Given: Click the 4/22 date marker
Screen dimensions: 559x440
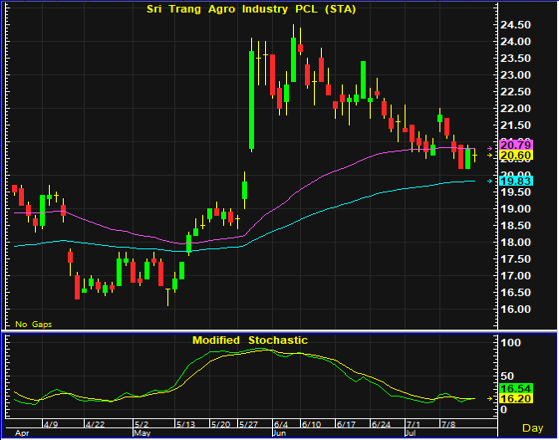Looking at the screenshot, I should (x=96, y=424).
